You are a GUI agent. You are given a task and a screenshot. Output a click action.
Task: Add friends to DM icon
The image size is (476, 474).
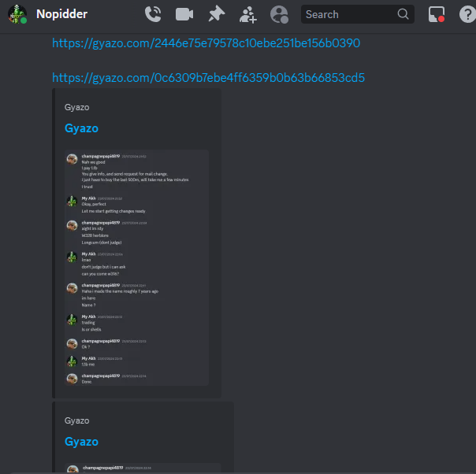click(x=248, y=14)
